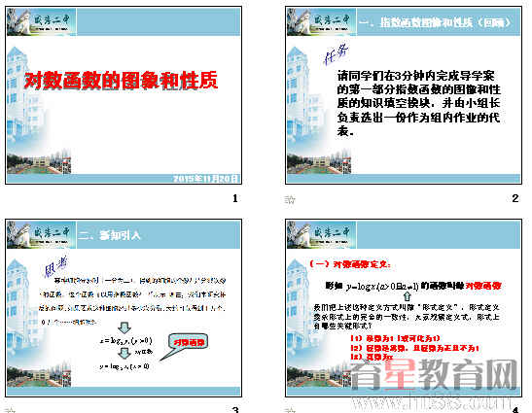Click the animation star icon below slide 3
The height and width of the screenshot is (413, 532).
click(10, 410)
